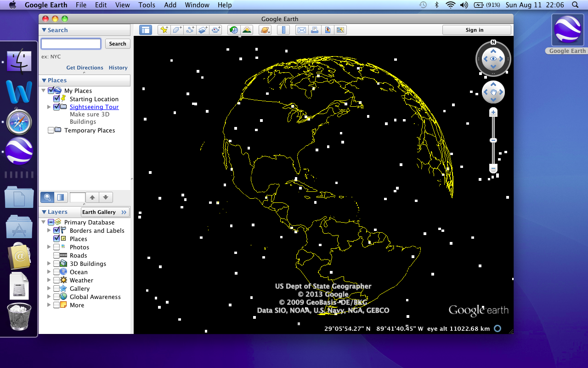The width and height of the screenshot is (588, 368).
Task: Select the Ruler tool
Action: point(283,30)
